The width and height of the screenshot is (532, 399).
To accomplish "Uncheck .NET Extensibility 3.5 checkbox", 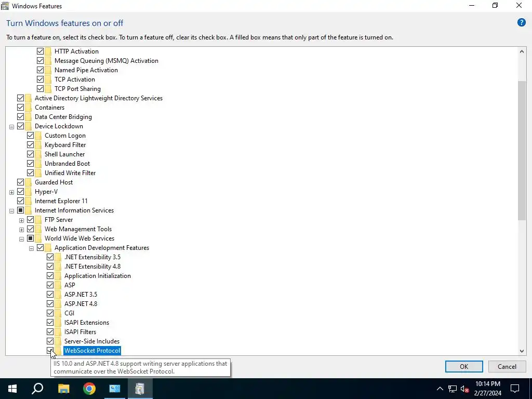I will point(50,257).
